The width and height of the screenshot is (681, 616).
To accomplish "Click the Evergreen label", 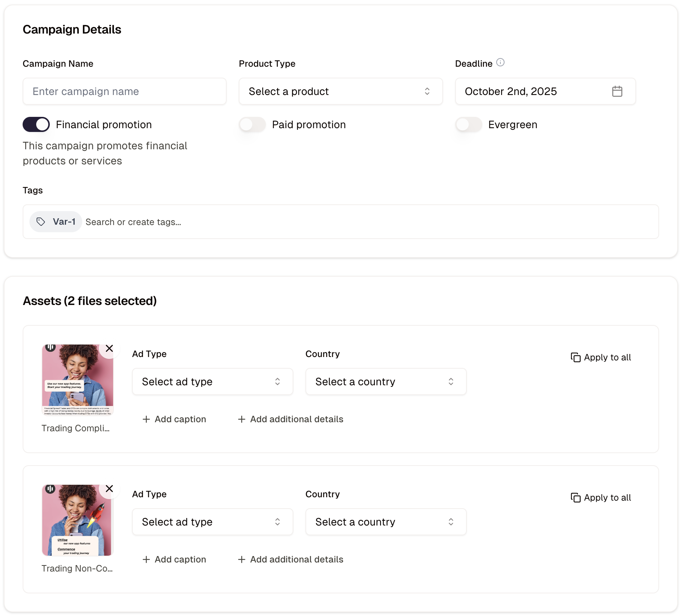I will coord(513,125).
